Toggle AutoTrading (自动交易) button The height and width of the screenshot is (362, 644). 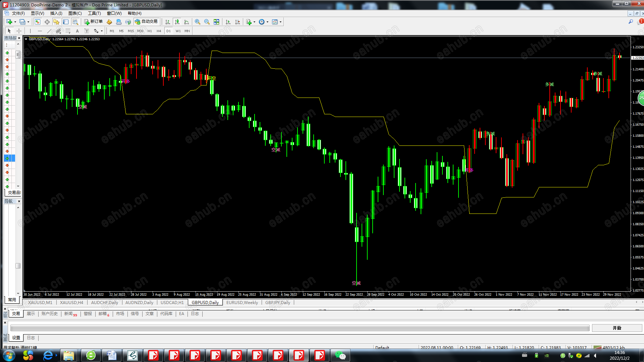pos(146,22)
